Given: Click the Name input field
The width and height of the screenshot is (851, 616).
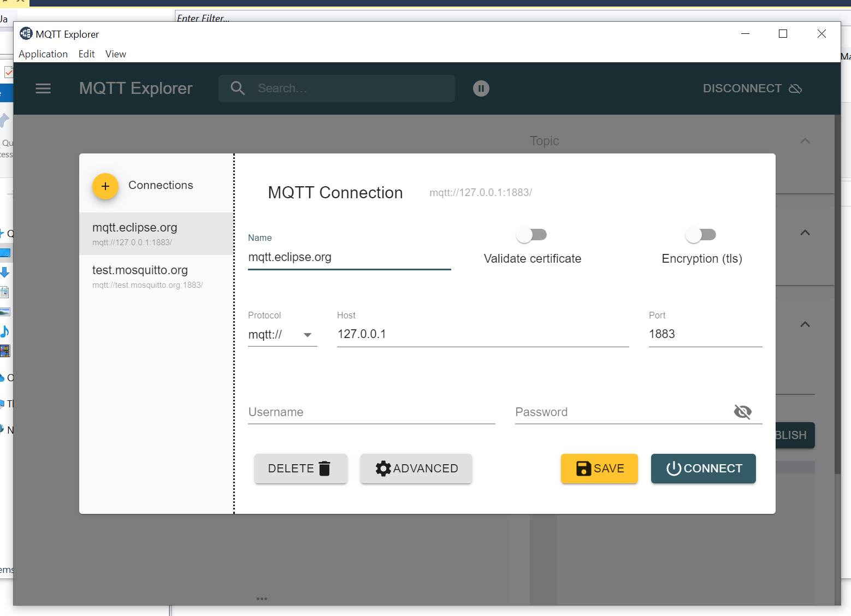Looking at the screenshot, I should pyautogui.click(x=350, y=257).
